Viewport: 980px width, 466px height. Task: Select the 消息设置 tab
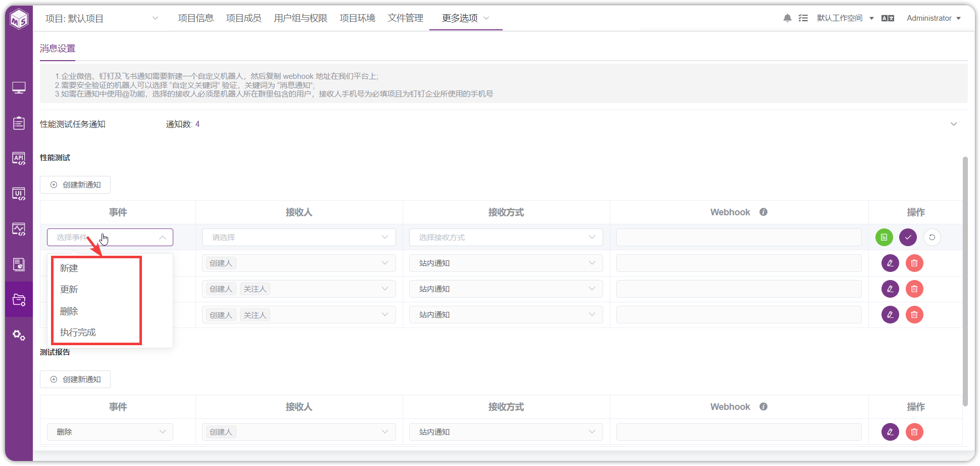(58, 49)
